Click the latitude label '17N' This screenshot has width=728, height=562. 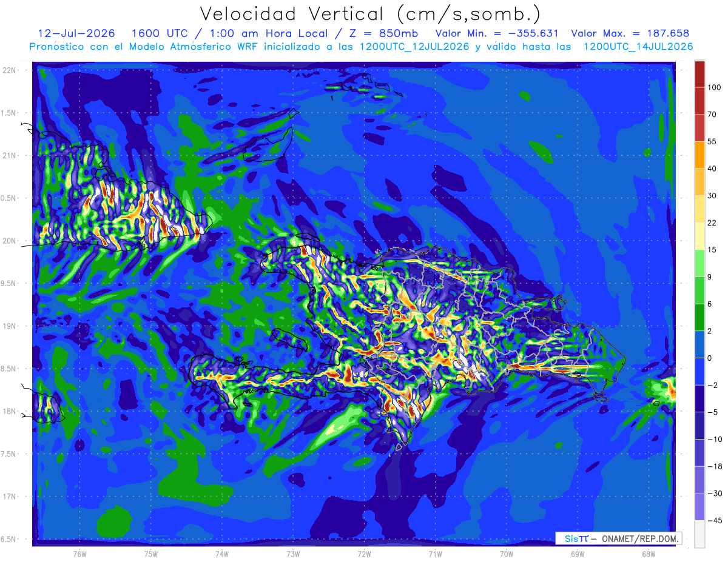tap(10, 497)
